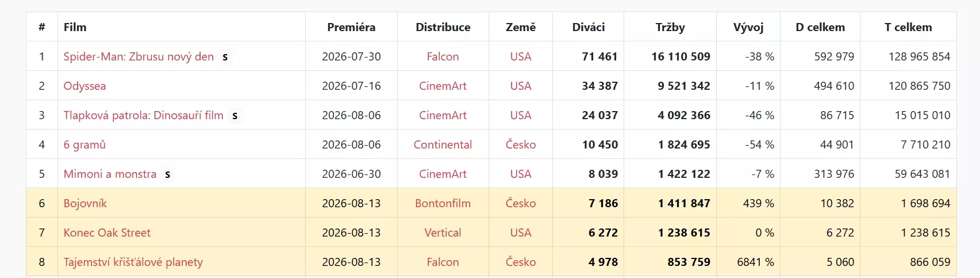Follow the 6 gramů film link

[x=84, y=144]
